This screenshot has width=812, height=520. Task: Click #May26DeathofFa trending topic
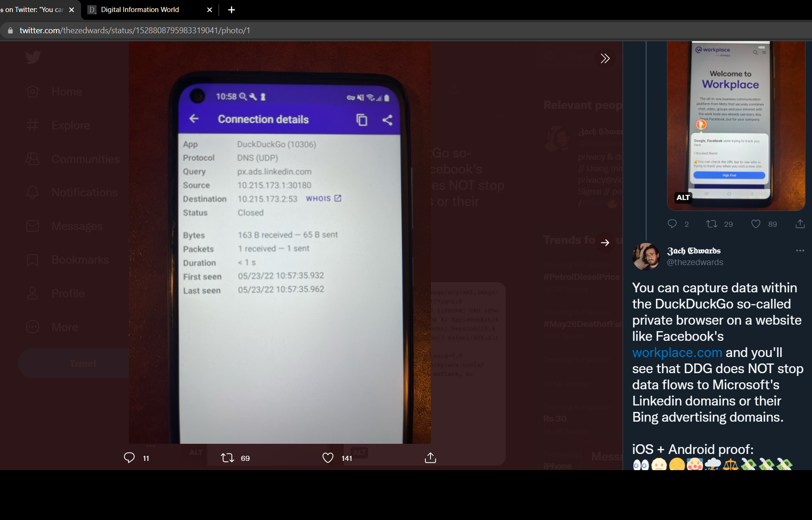point(583,324)
